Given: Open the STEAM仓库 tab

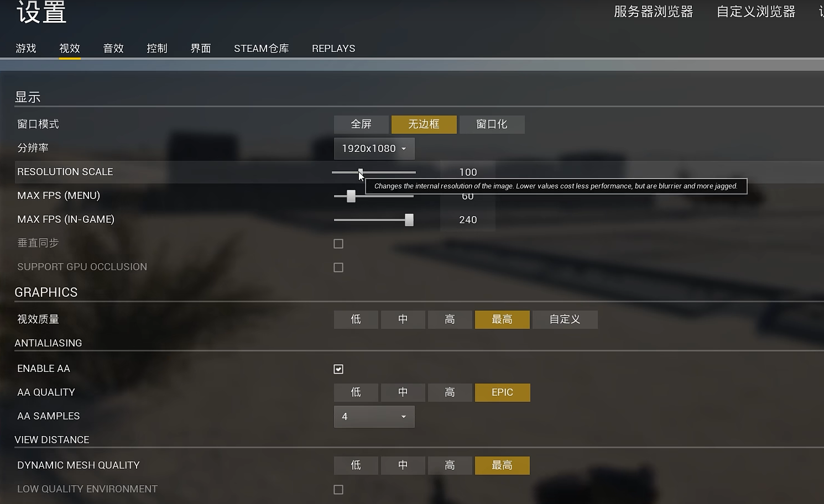Looking at the screenshot, I should [x=262, y=49].
